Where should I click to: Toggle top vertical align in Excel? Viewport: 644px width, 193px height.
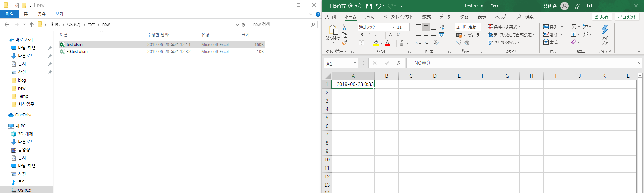point(419,27)
